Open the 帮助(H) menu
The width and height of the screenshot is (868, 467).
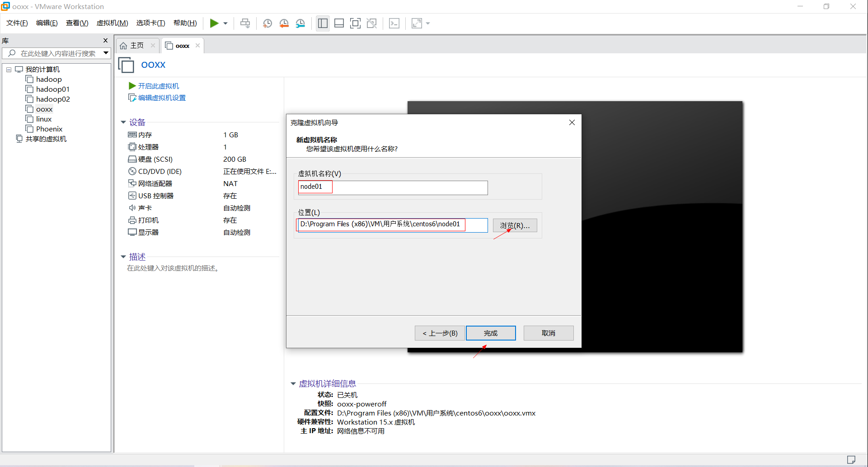(185, 23)
